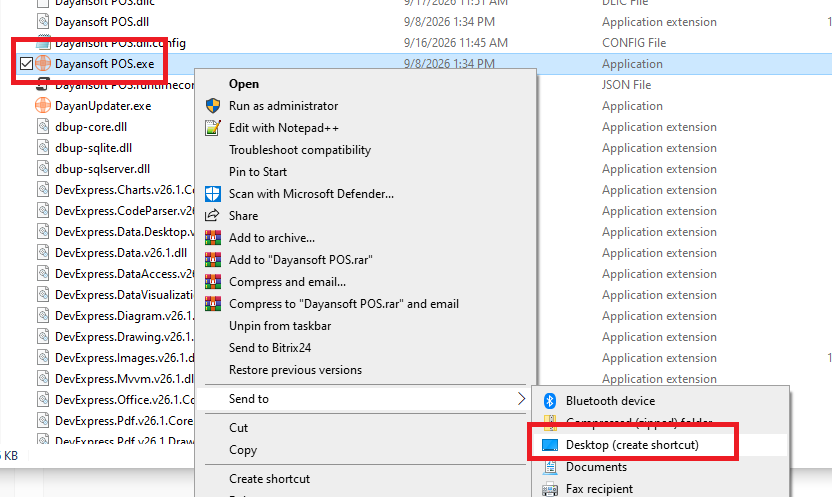Viewport: 832px width, 497px height.
Task: Select the dbup-core.dll file name
Action: (91, 127)
